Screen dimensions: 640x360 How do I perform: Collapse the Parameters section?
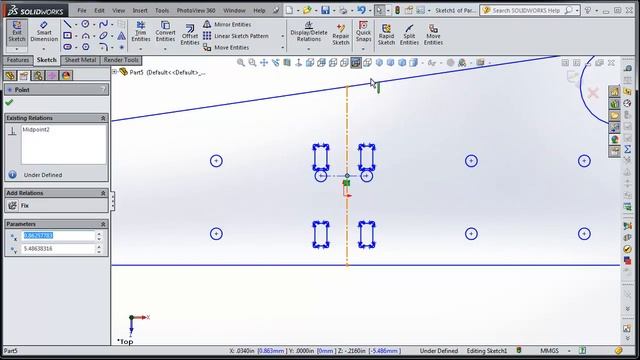pyautogui.click(x=103, y=224)
